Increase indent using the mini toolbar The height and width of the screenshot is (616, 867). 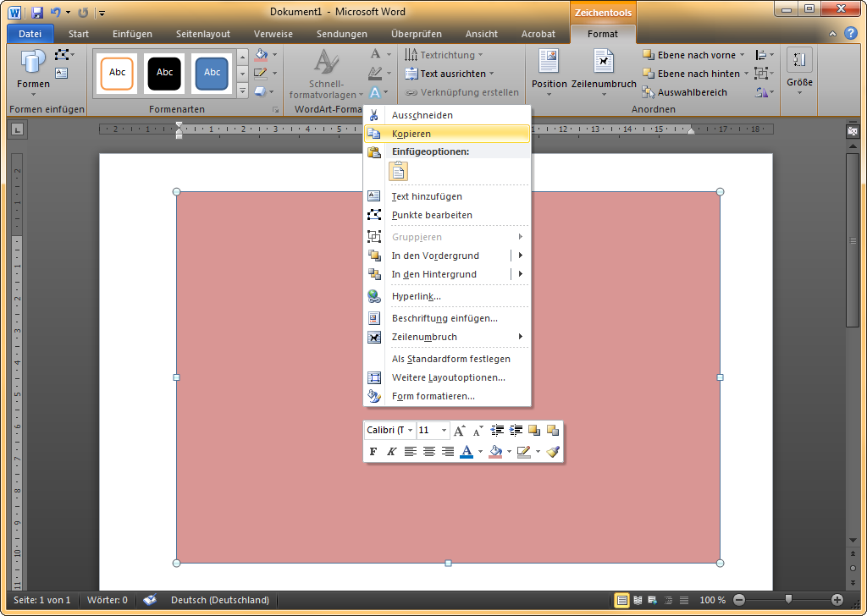516,431
